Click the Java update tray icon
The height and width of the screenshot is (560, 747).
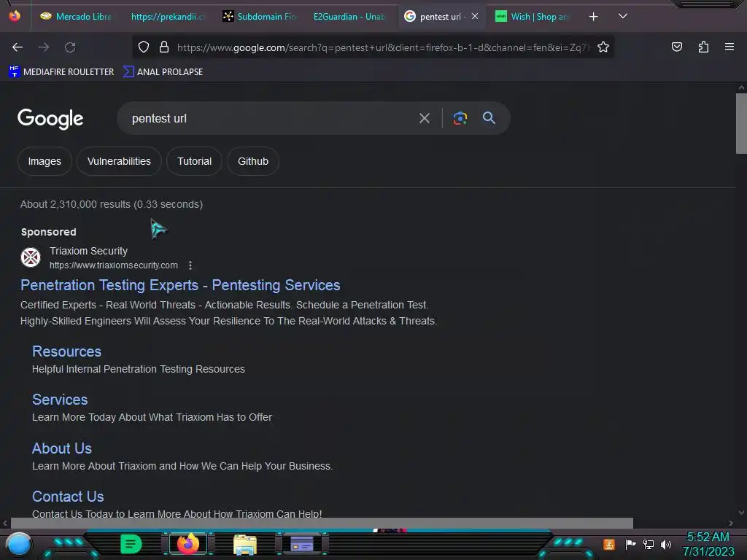point(609,544)
